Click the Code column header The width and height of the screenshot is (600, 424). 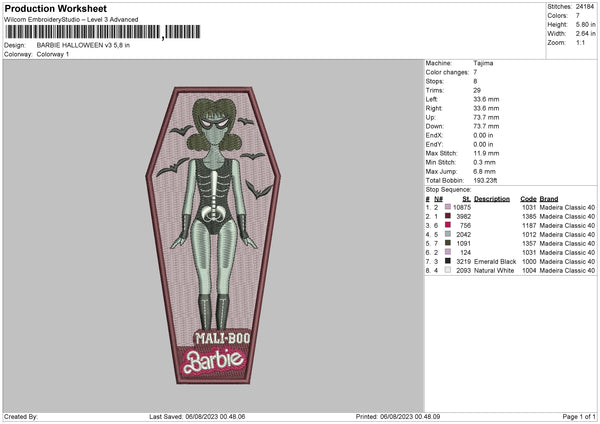click(528, 198)
